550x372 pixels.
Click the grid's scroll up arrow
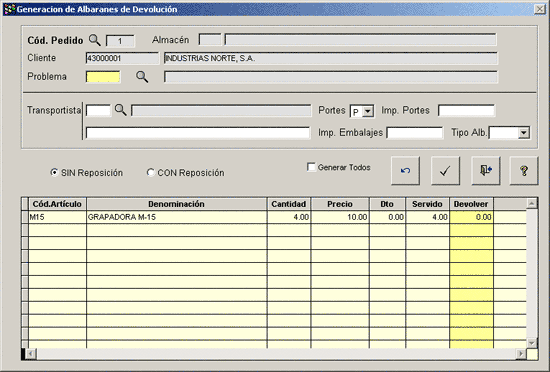click(x=532, y=203)
